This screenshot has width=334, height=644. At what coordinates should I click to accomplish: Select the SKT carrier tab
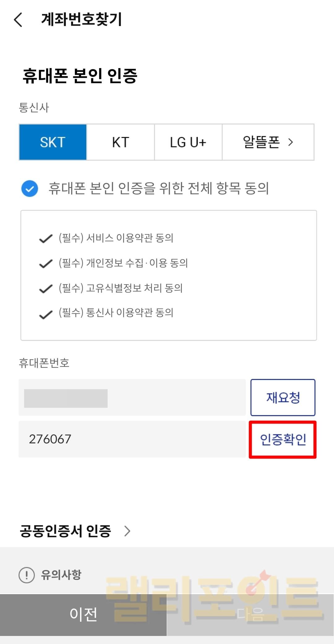(53, 142)
